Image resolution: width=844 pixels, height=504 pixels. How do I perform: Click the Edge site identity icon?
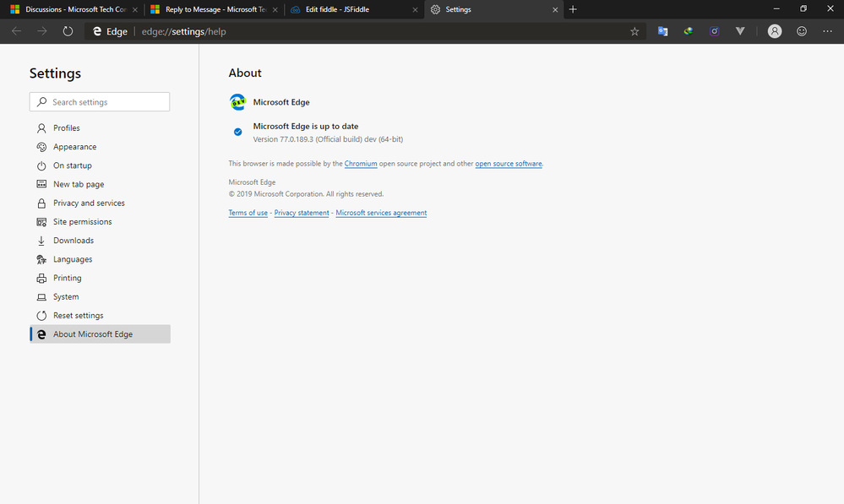(97, 31)
